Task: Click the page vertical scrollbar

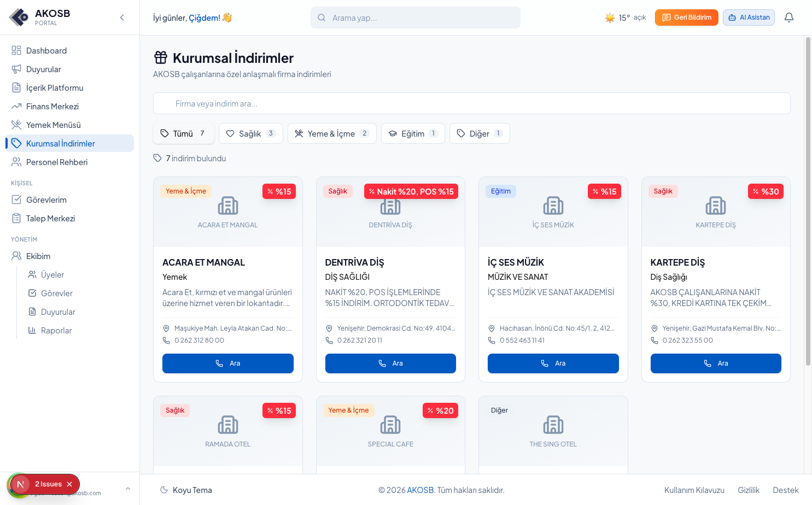Action: (x=808, y=201)
